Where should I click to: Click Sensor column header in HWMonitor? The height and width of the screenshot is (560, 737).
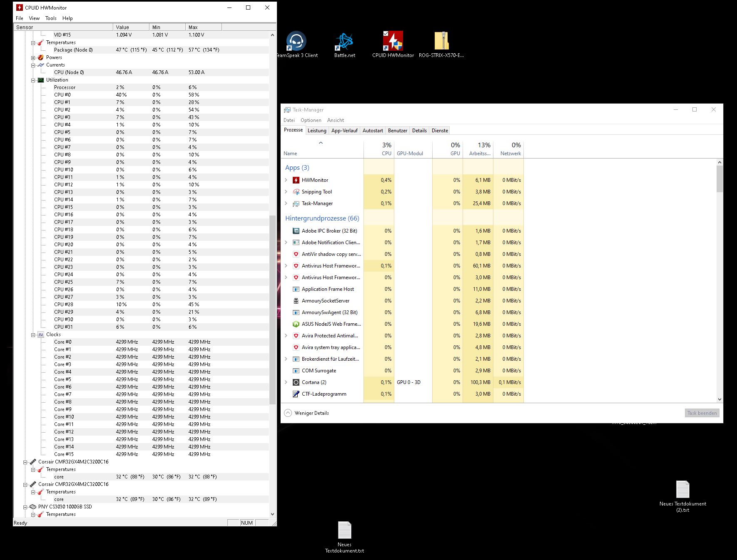[63, 27]
